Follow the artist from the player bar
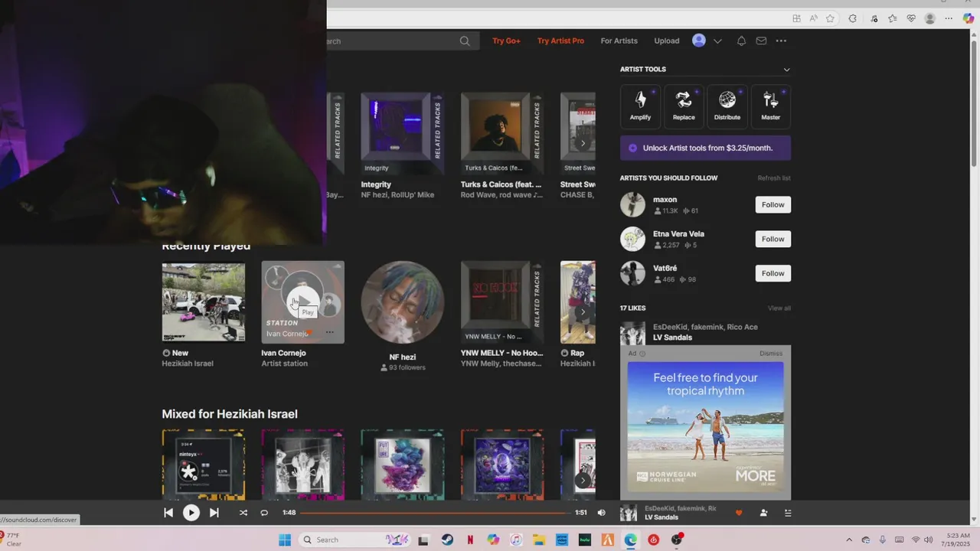The width and height of the screenshot is (980, 551). point(763,513)
